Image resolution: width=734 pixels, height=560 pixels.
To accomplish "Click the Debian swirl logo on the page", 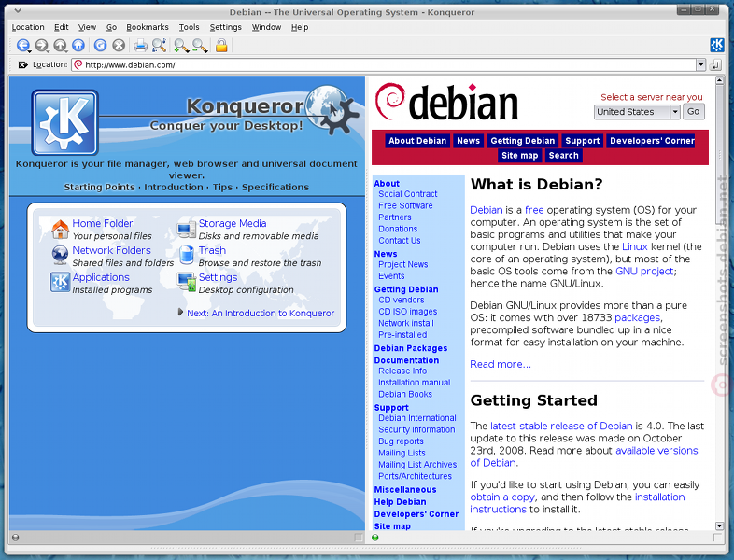I will tap(390, 101).
